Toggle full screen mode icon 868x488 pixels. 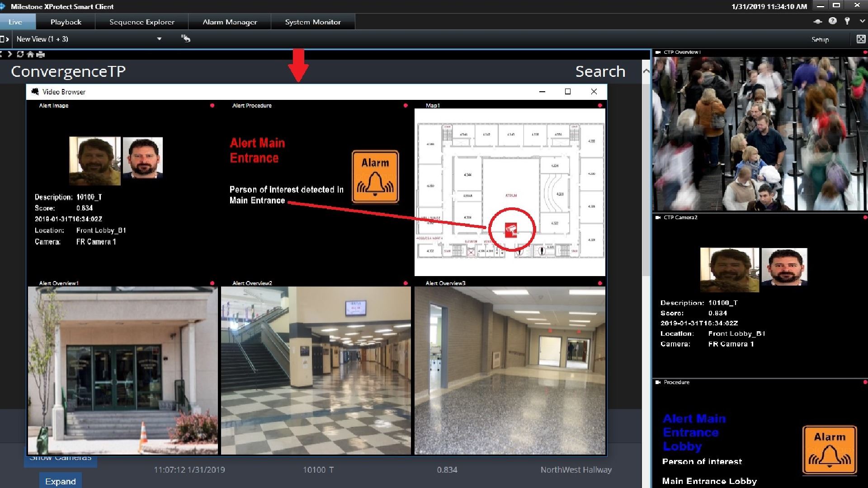pyautogui.click(x=861, y=39)
